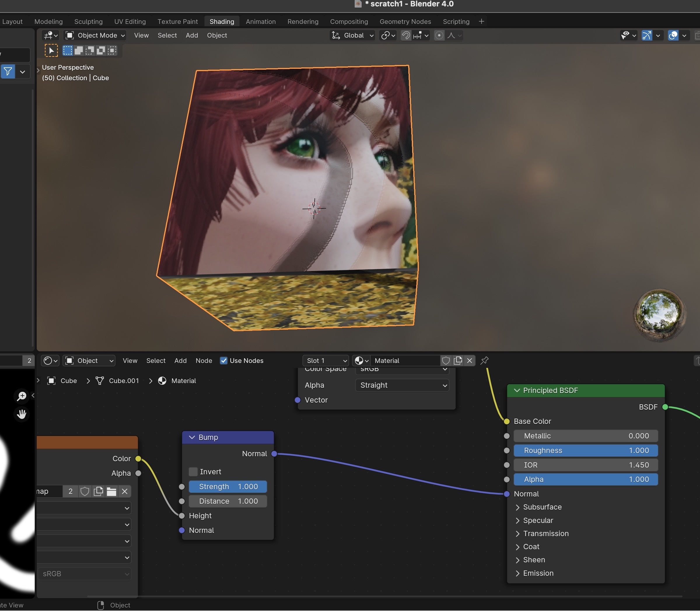Viewport: 700px width, 611px height.
Task: Toggle viewport gizmos
Action: coord(647,36)
